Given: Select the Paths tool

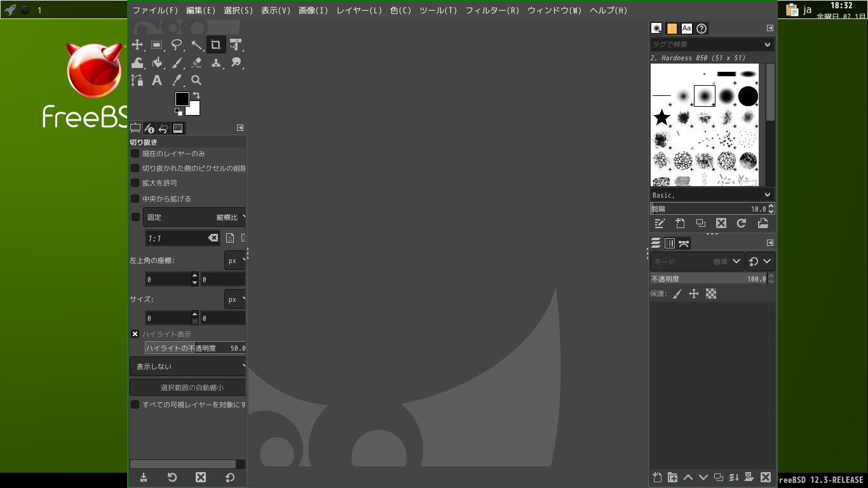Looking at the screenshot, I should (x=137, y=80).
